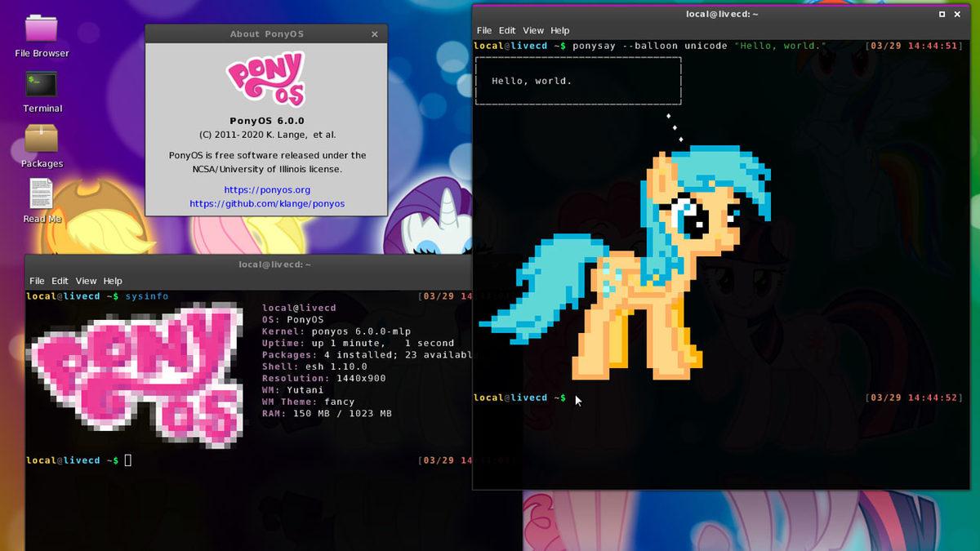Open File menu in the ponysay terminal
This screenshot has width=980, height=551.
(484, 30)
